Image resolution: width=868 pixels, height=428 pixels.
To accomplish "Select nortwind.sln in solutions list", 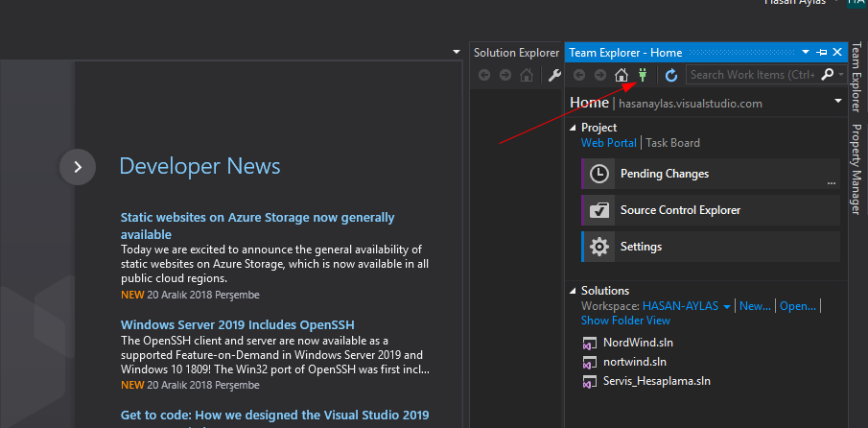I will tap(635, 362).
